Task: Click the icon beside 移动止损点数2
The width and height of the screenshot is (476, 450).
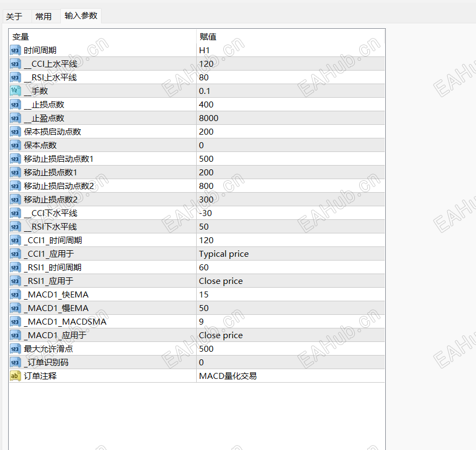Action: coord(15,200)
